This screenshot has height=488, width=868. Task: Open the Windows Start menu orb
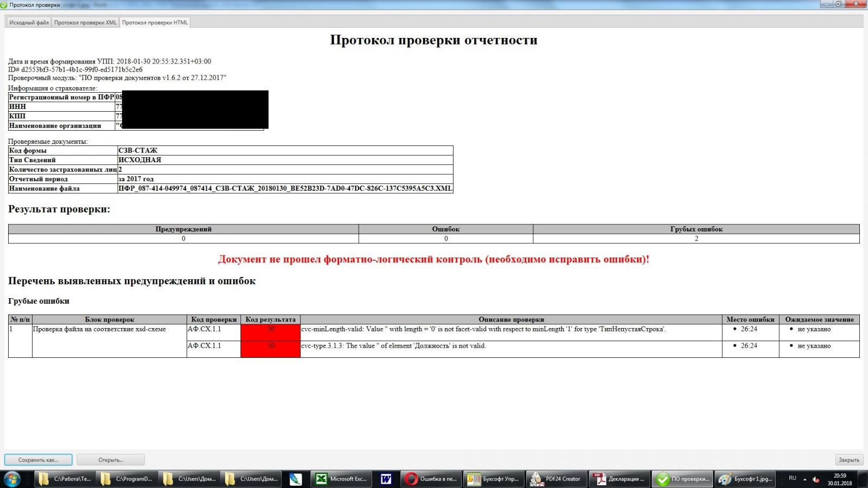point(12,479)
